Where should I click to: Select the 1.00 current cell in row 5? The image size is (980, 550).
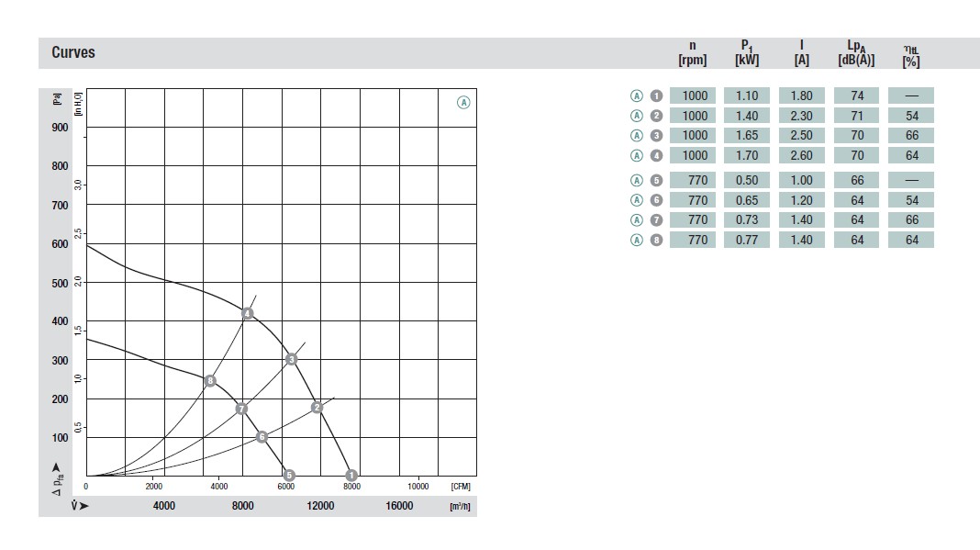[801, 180]
